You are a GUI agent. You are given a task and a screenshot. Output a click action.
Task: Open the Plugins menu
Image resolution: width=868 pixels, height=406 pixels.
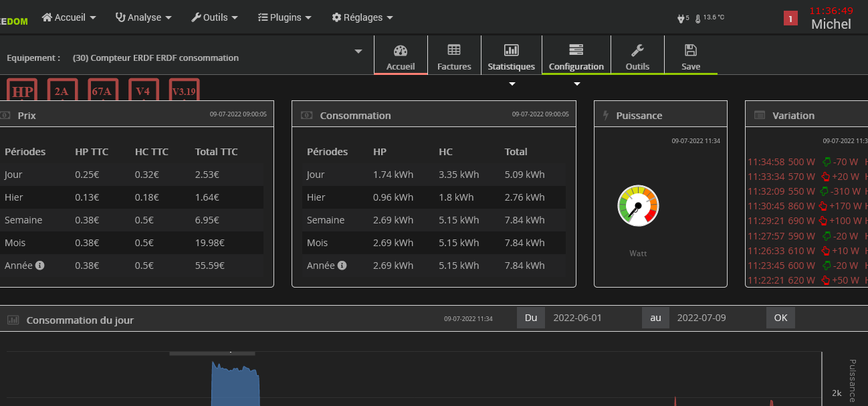pos(284,17)
